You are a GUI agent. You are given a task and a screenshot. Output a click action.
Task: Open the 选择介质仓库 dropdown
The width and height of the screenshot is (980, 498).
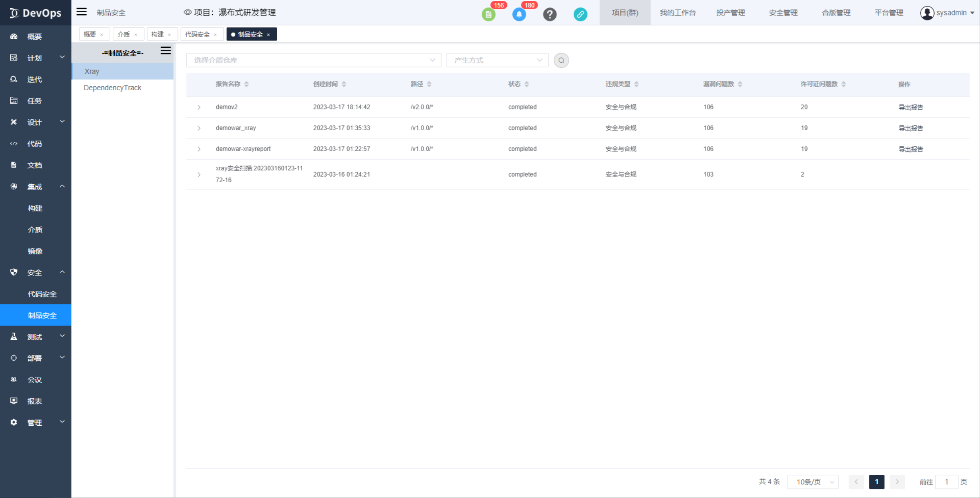point(313,60)
